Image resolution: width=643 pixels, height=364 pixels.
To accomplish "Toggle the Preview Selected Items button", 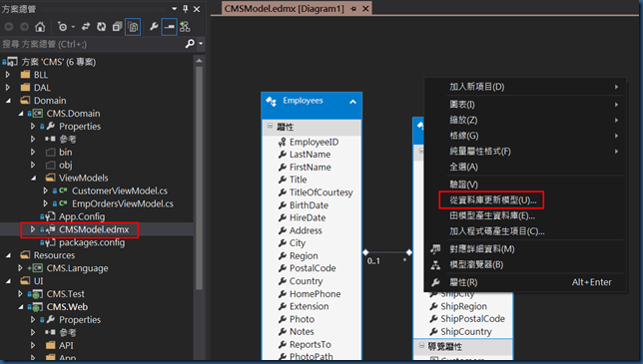I will (x=169, y=27).
